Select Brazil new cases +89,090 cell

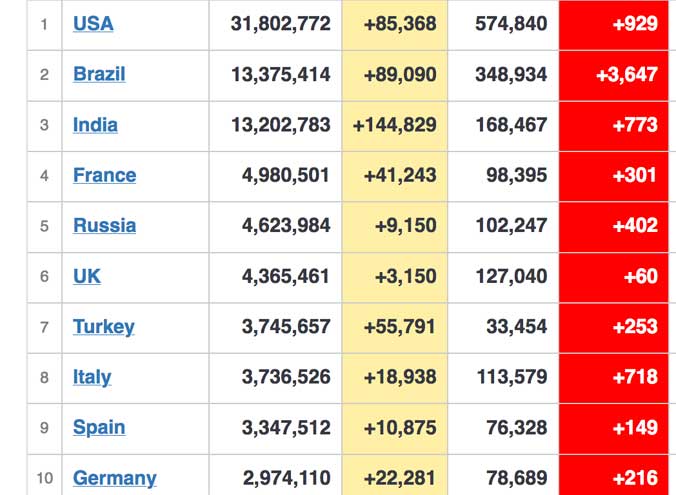tap(394, 76)
